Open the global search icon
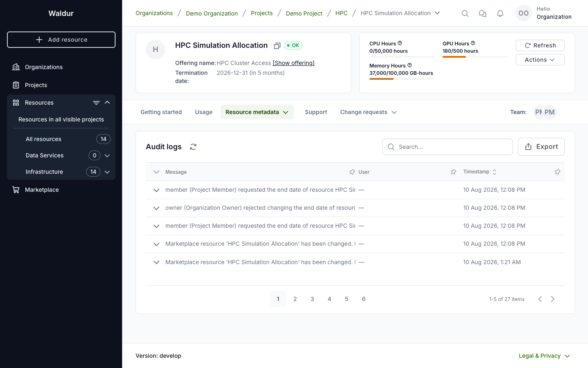The width and height of the screenshot is (588, 368). (465, 13)
